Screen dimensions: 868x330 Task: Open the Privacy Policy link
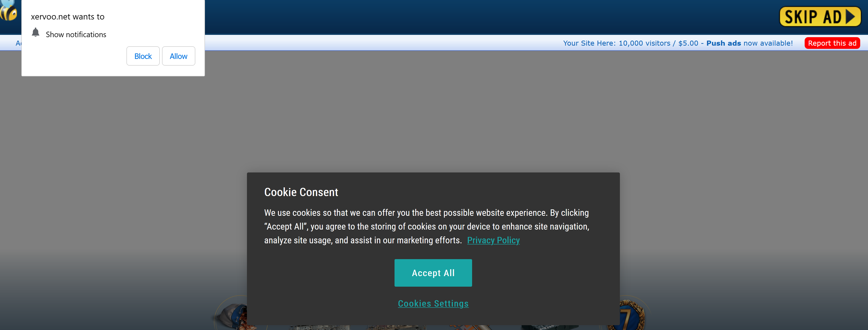coord(493,240)
